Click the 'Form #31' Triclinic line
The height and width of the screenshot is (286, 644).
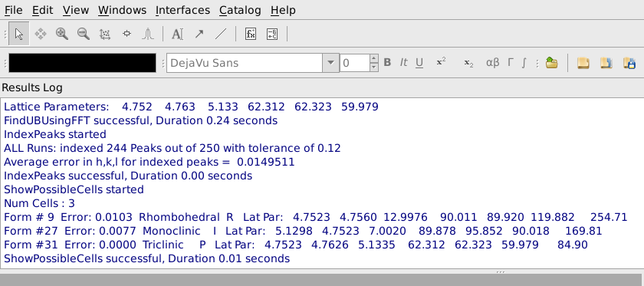296,245
